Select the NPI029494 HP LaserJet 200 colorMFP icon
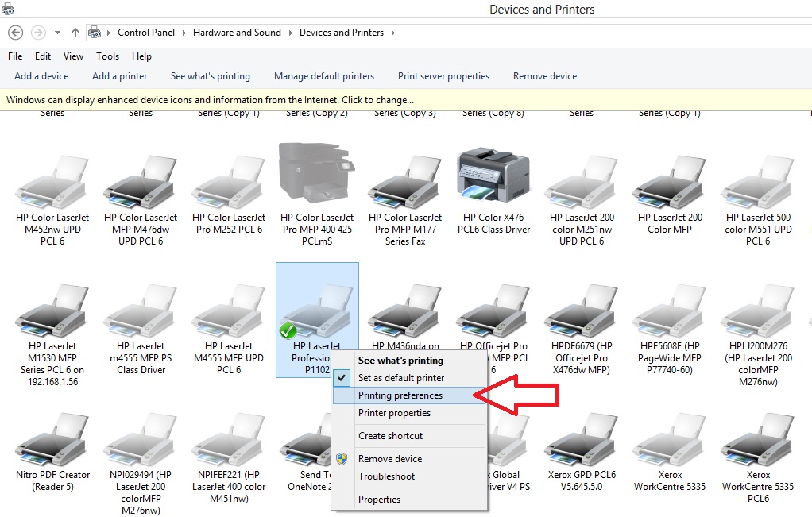The image size is (812, 517). (141, 440)
